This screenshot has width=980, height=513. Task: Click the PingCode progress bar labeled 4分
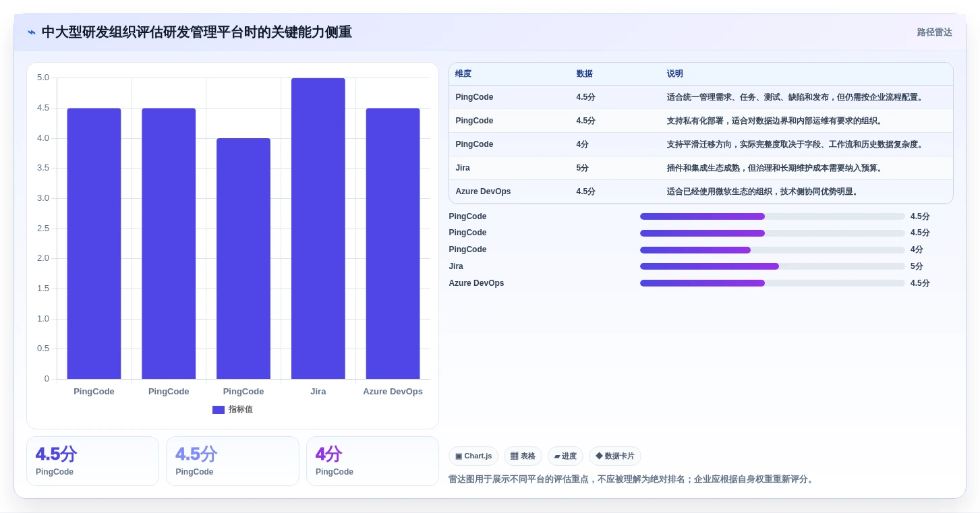(772, 250)
